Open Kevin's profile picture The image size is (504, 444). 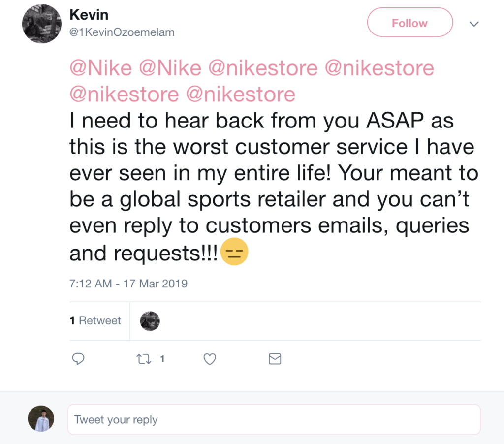42,25
